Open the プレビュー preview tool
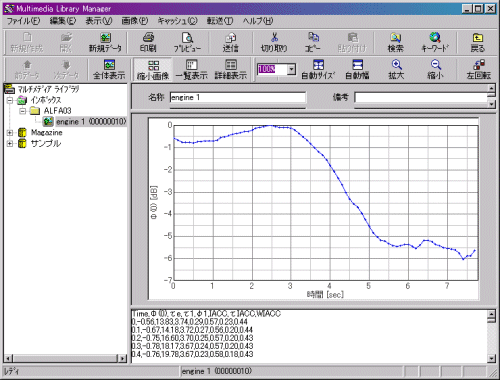This screenshot has height=380, width=500. coord(187,43)
